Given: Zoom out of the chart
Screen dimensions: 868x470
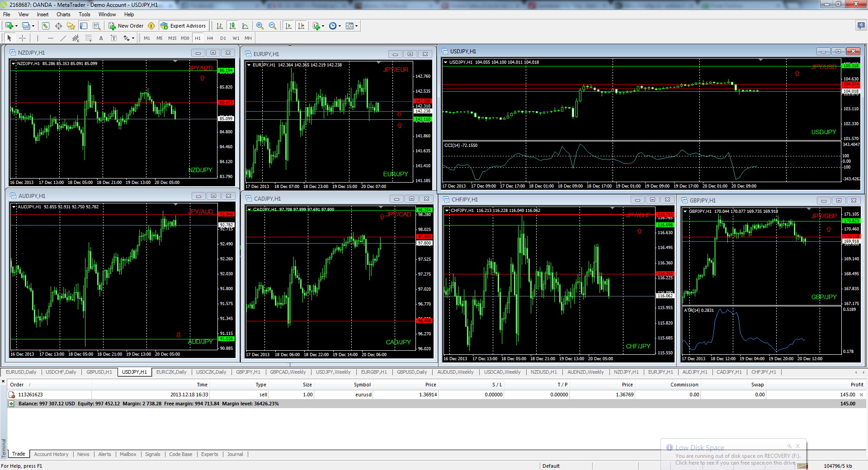Looking at the screenshot, I should click(x=273, y=26).
